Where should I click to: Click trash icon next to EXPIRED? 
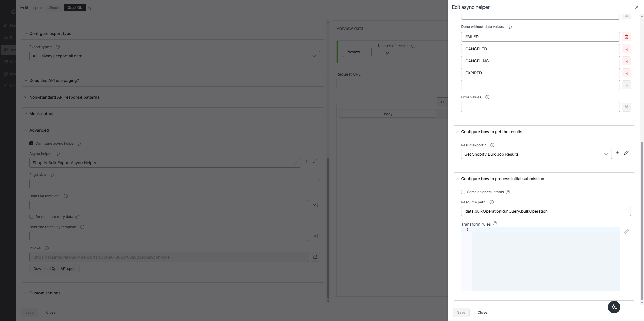coord(626,73)
